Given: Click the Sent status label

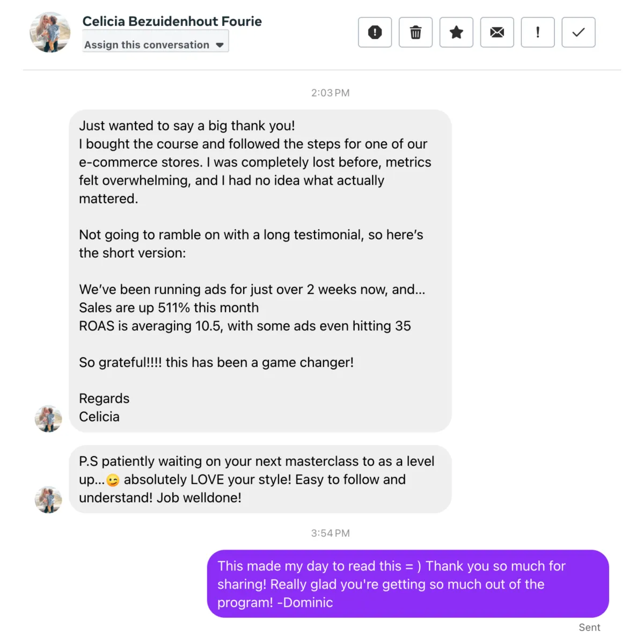Looking at the screenshot, I should click(589, 627).
